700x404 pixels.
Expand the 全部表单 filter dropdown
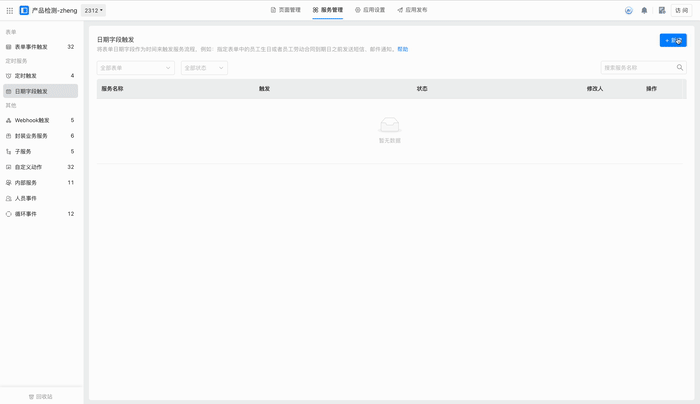135,68
